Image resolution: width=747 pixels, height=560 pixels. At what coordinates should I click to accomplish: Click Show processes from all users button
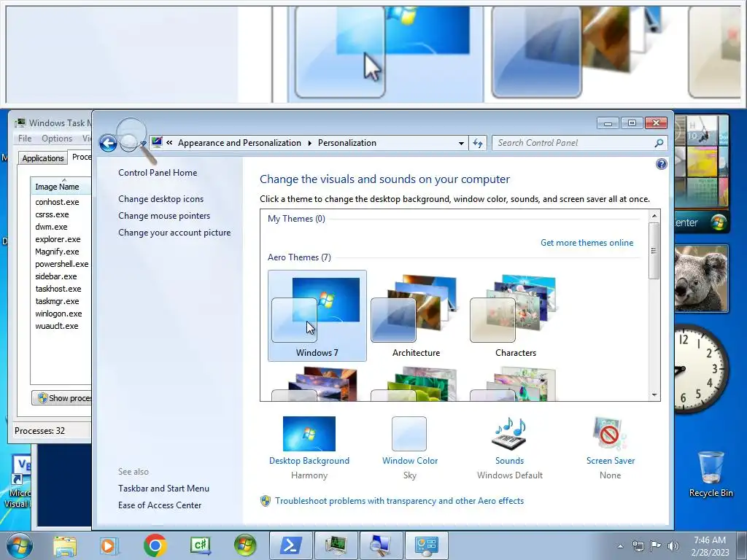[x=62, y=398]
